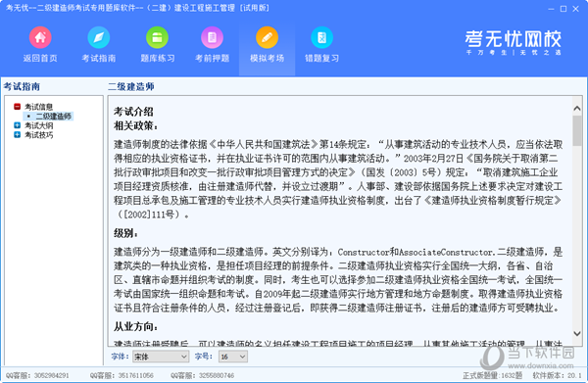Screen dimensions: 588x383
Task: Click QQ客服: 3052984291 in status bar
Action: pos(37,375)
